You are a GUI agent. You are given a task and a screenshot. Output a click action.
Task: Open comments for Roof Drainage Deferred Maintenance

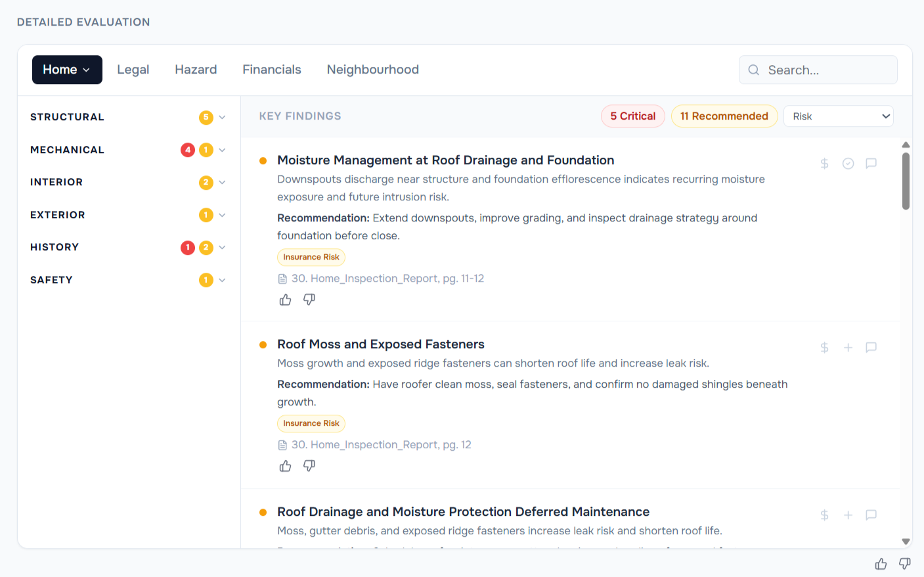[x=871, y=515]
